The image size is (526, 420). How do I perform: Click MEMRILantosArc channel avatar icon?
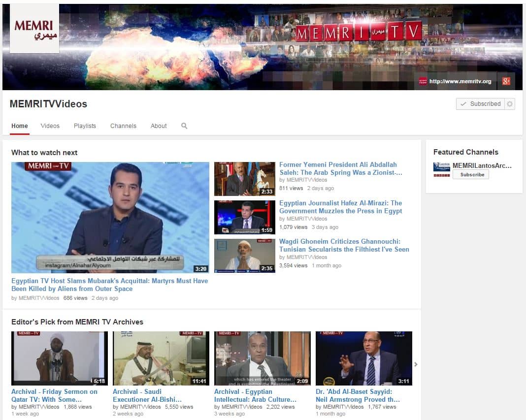tap(441, 170)
